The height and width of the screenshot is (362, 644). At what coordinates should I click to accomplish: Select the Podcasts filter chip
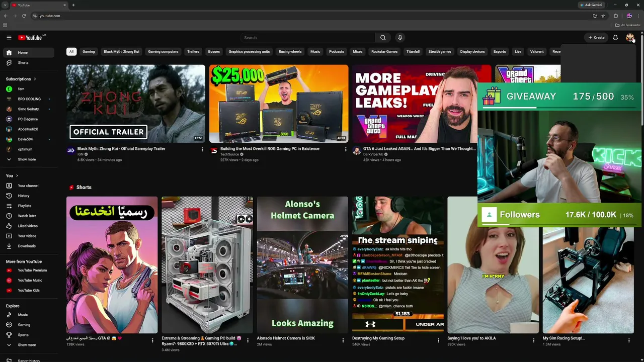[337, 52]
